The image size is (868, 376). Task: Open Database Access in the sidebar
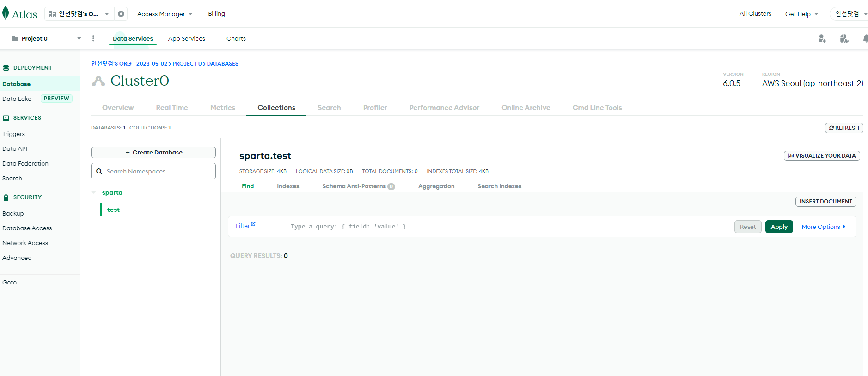point(27,228)
